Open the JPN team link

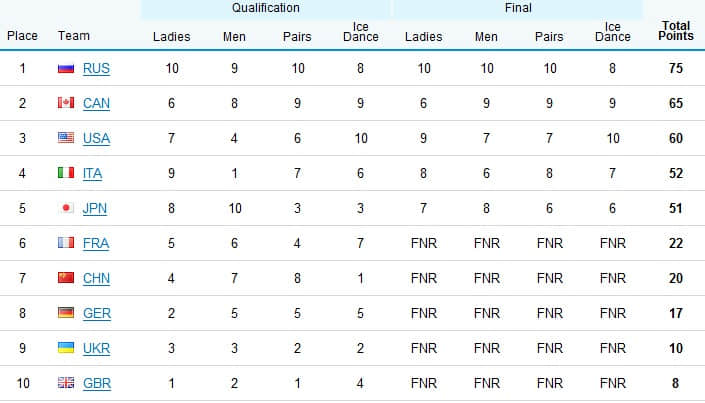95,209
